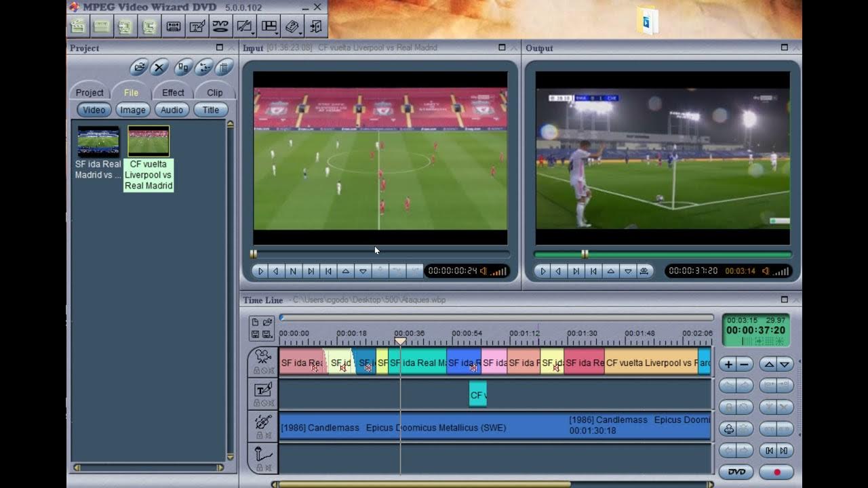Switch to large thumbnail view in Project panel
868x488 pixels.
183,66
